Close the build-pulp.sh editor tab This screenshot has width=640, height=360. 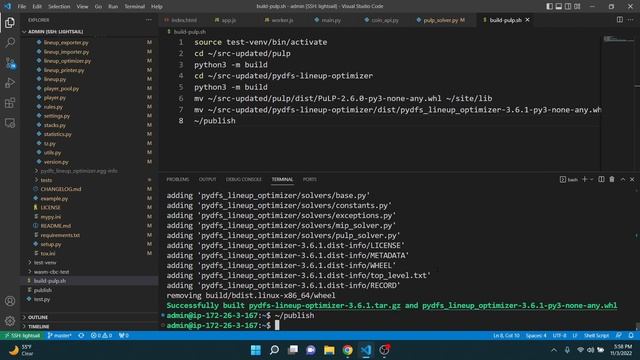(x=527, y=20)
